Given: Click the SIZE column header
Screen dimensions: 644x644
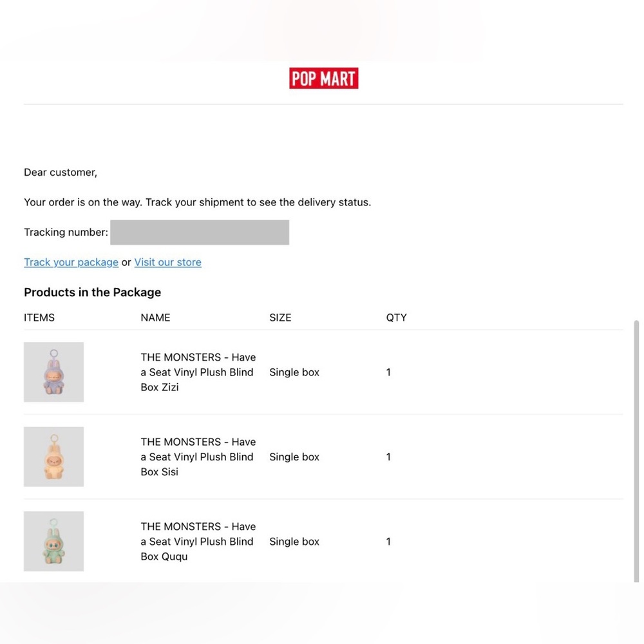Looking at the screenshot, I should 280,317.
